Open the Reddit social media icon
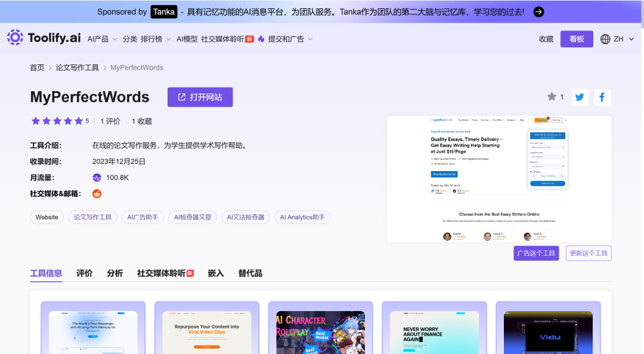644x354 pixels. (x=97, y=194)
